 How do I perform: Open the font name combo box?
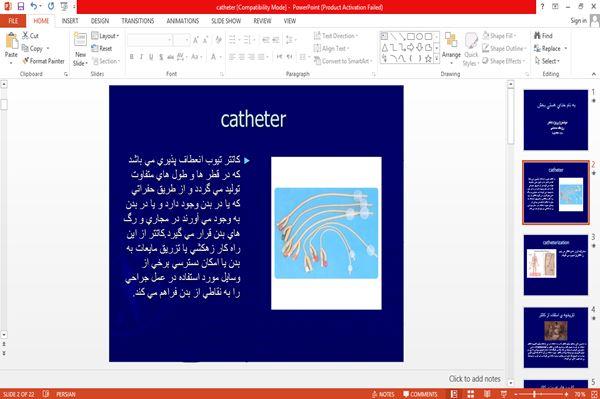click(149, 40)
